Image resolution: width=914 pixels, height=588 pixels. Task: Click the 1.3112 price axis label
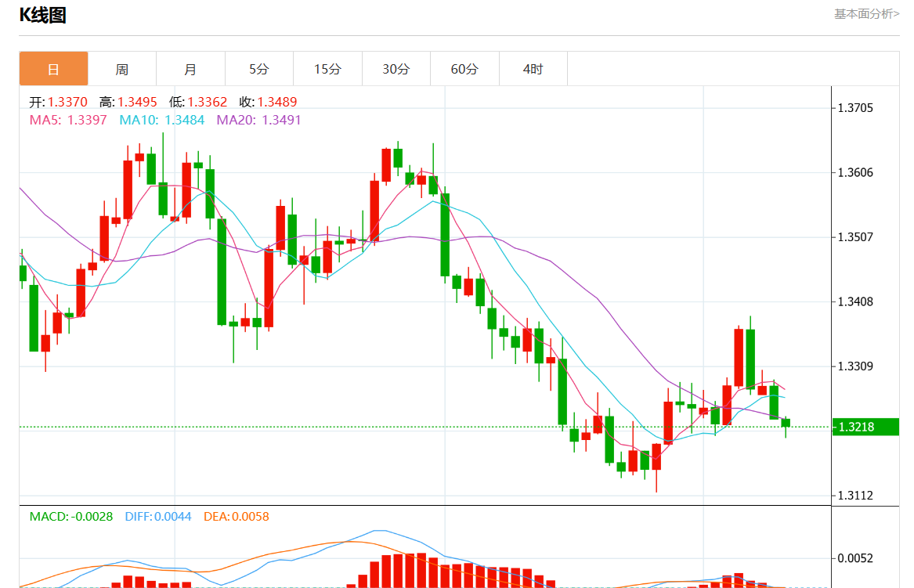[x=855, y=496]
